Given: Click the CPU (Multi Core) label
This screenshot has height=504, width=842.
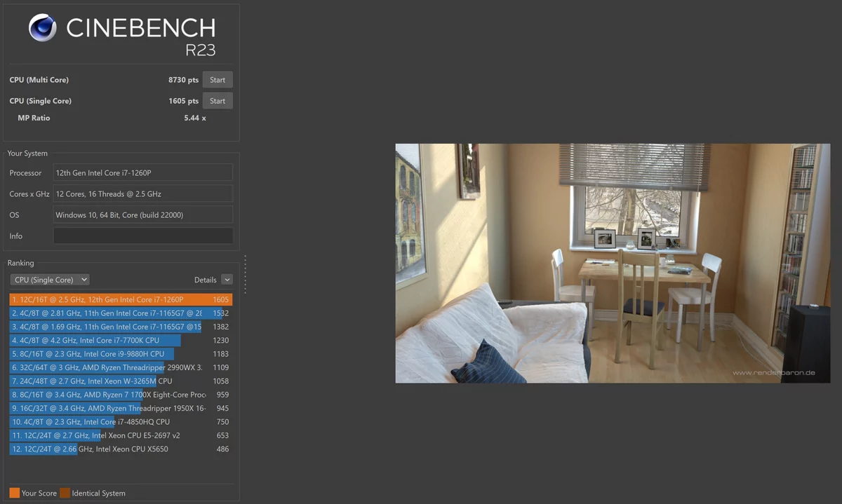Looking at the screenshot, I should click(39, 80).
